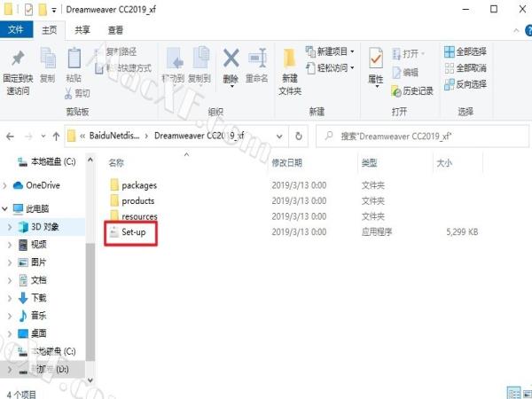Viewport: 532px width, 399px height.
Task: Select OneDrive in the sidebar
Action: [36, 185]
